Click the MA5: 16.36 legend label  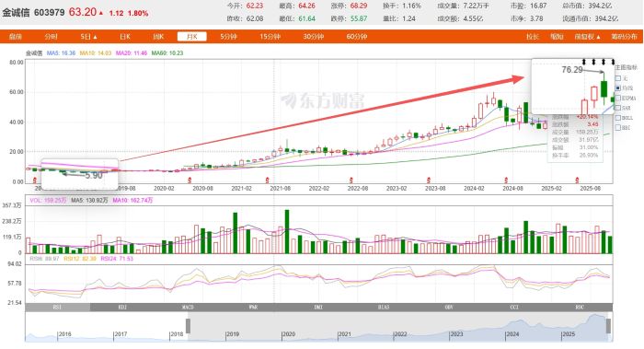click(61, 53)
